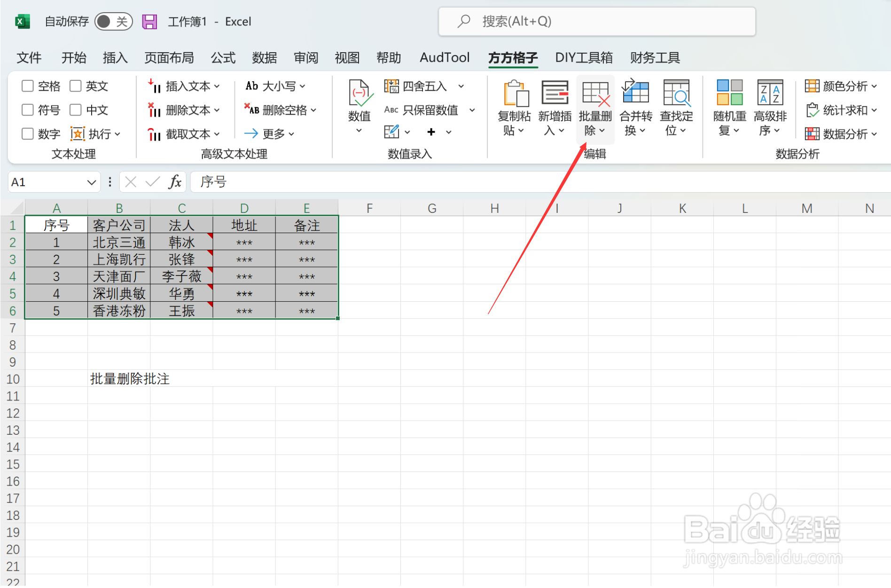
Task: Click the 数据分析 icon
Action: point(812,134)
